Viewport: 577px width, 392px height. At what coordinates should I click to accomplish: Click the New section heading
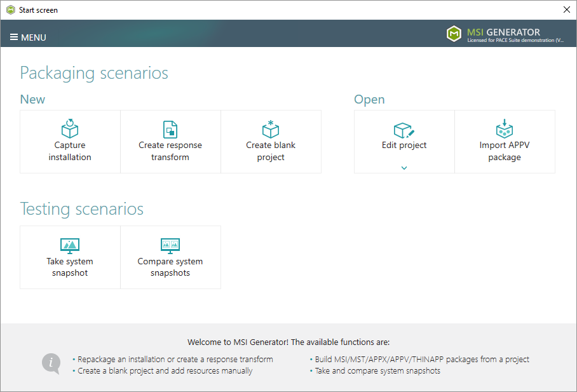pos(32,99)
